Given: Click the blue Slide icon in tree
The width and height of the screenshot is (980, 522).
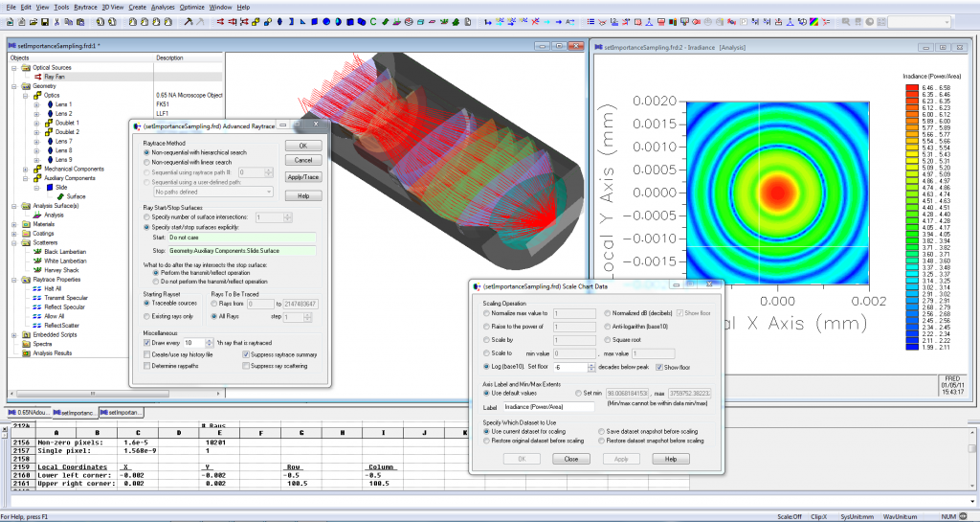Looking at the screenshot, I should (48, 187).
